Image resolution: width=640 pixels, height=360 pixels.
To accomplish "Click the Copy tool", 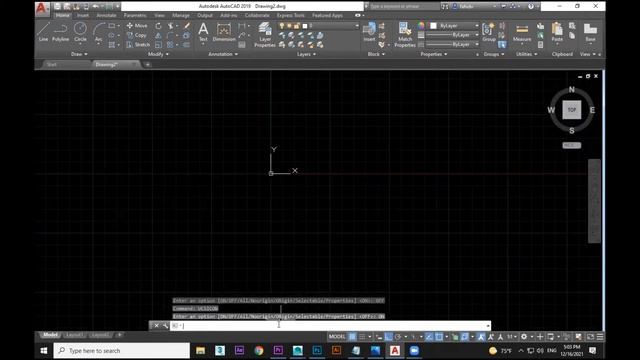I will [x=137, y=35].
